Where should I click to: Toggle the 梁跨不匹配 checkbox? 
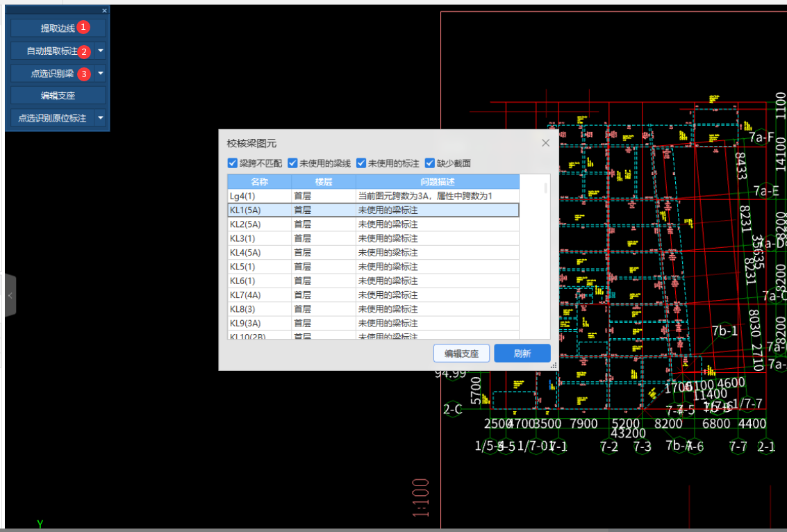pyautogui.click(x=233, y=163)
